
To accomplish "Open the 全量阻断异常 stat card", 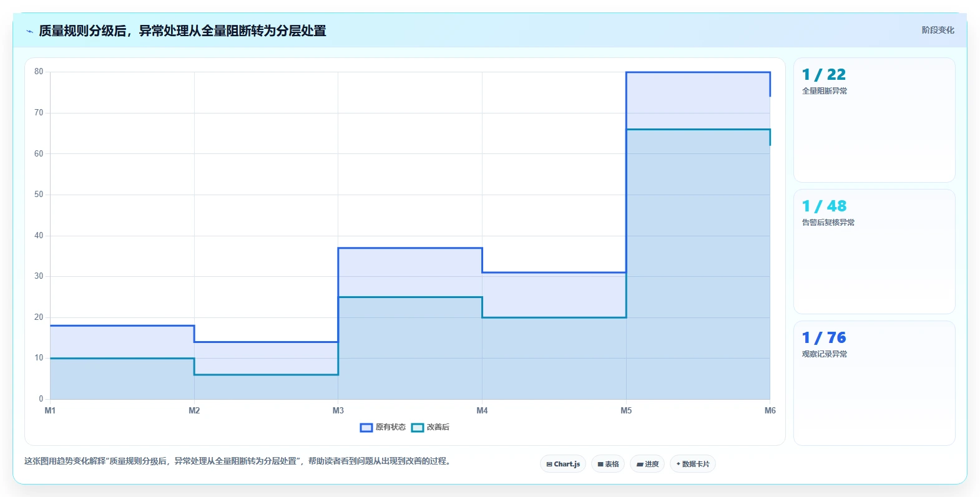I will click(874, 120).
